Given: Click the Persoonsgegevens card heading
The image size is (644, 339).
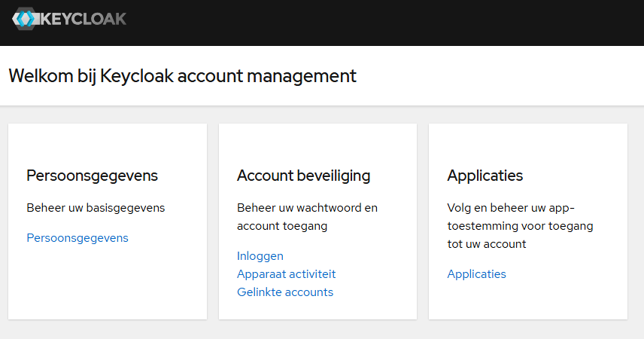Looking at the screenshot, I should (x=92, y=176).
